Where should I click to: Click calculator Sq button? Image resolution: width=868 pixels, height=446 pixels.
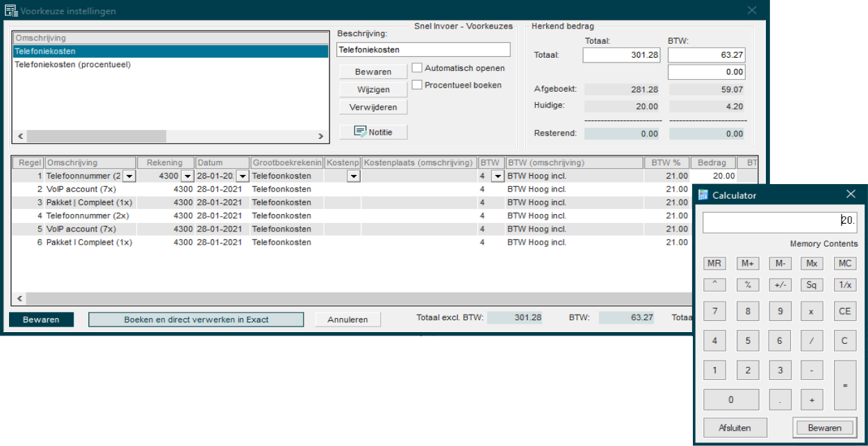811,285
